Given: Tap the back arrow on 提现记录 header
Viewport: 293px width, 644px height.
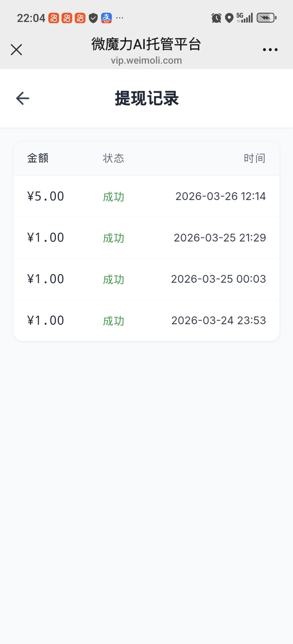Looking at the screenshot, I should click(x=23, y=98).
